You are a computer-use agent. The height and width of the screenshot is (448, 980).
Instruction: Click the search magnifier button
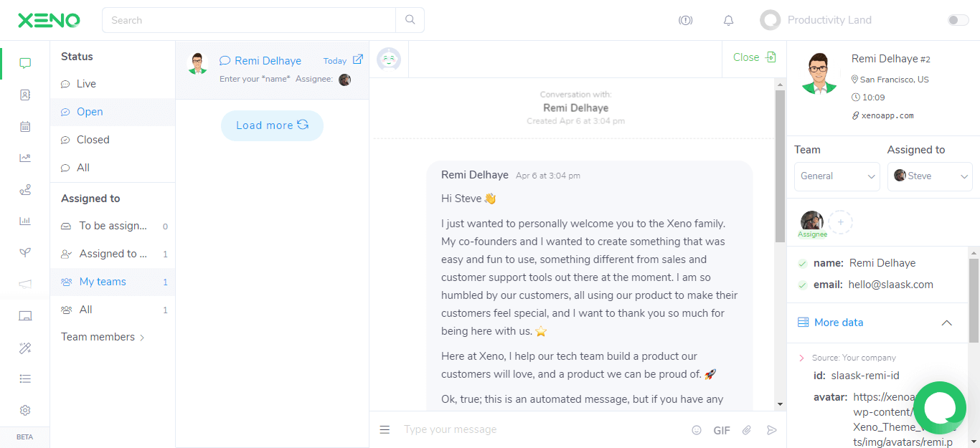pyautogui.click(x=410, y=20)
